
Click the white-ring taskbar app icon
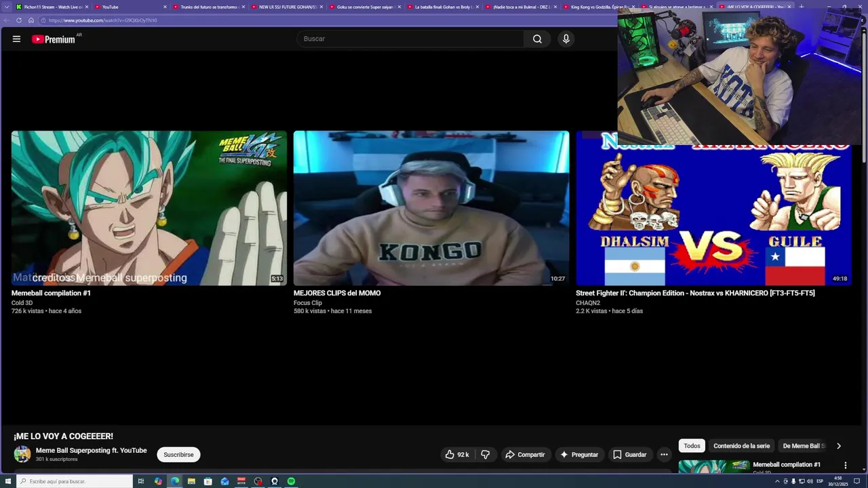click(x=275, y=481)
